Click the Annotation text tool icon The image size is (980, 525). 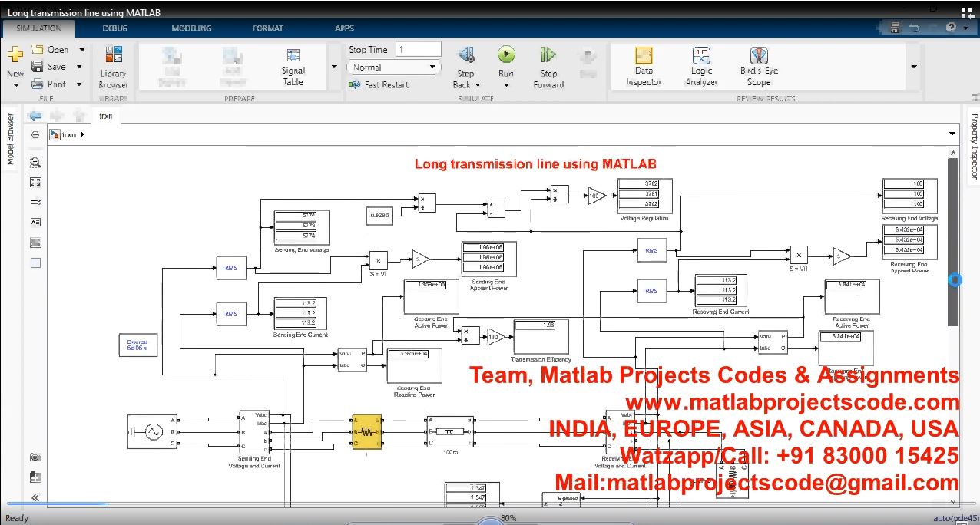pyautogui.click(x=35, y=223)
